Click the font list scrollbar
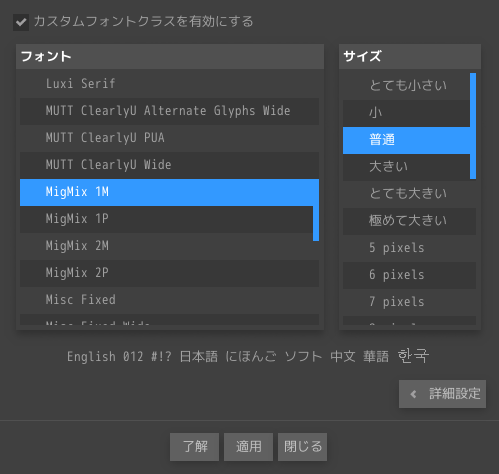This screenshot has width=499, height=474. 316,223
